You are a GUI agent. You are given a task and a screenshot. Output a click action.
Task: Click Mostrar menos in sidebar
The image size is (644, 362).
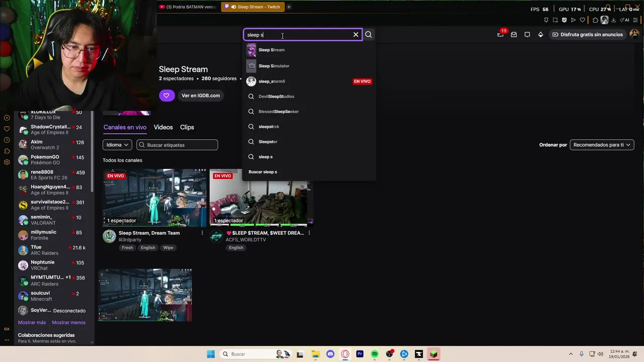68,323
